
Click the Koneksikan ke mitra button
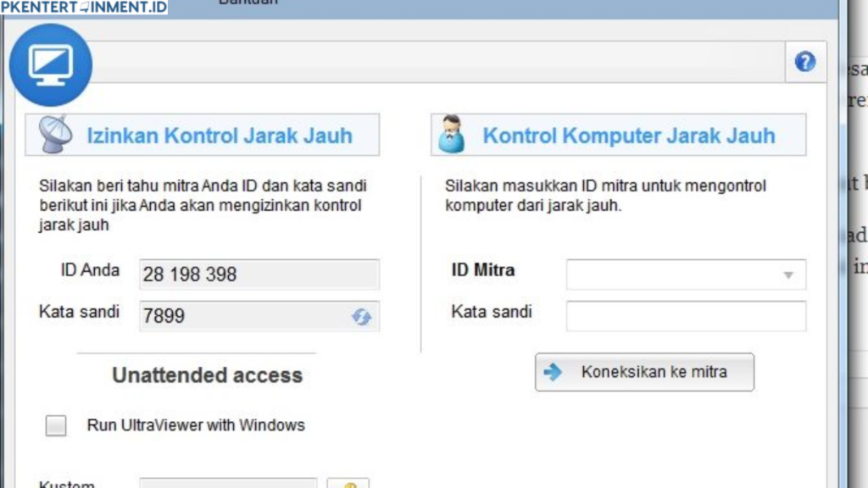coord(644,371)
